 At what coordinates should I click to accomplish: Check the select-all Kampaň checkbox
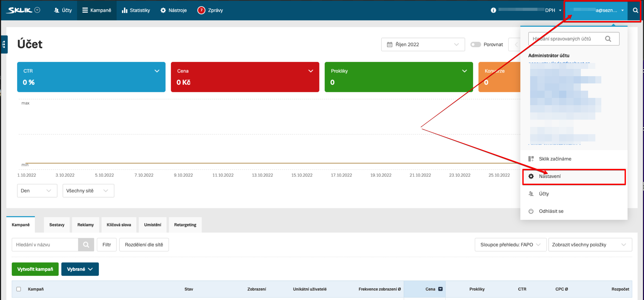pos(19,289)
